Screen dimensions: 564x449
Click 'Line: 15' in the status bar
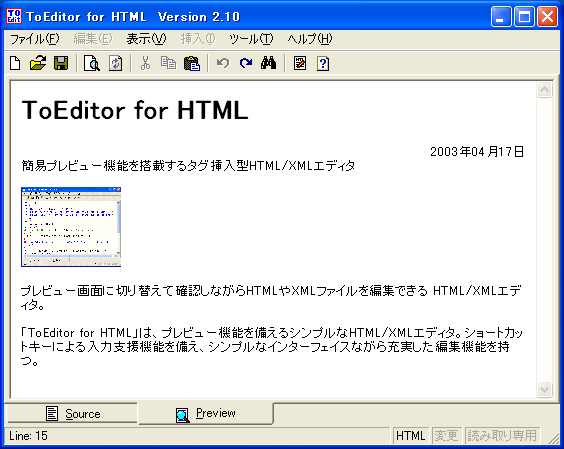point(28,436)
